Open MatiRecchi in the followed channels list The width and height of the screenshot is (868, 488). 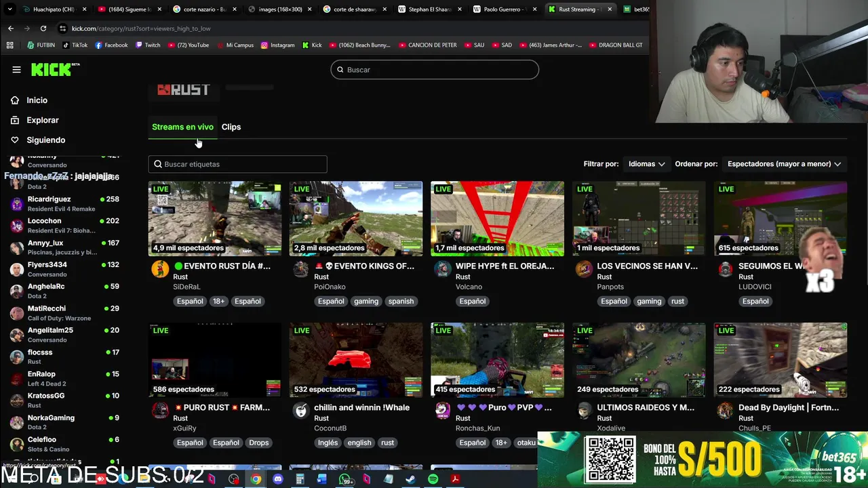point(64,312)
